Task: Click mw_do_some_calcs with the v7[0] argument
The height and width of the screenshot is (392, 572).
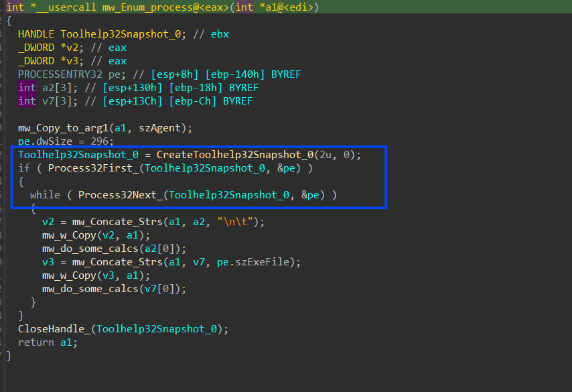Action: [90, 289]
